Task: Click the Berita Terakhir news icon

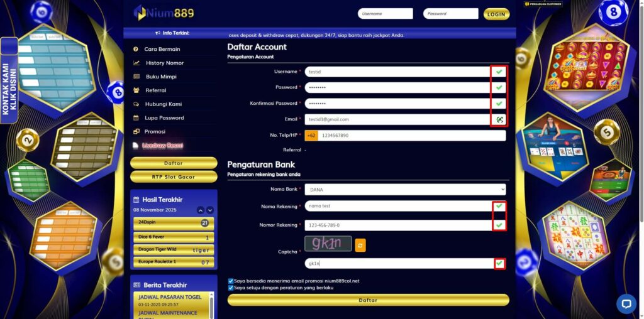Action: coord(136,285)
